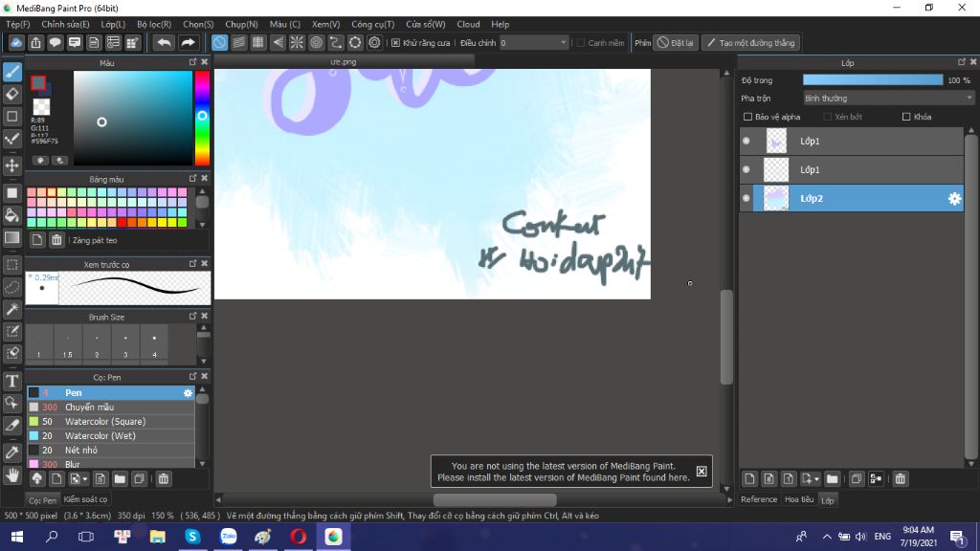Hide the top Lớp1 layer
Image resolution: width=980 pixels, height=551 pixels.
coord(746,142)
